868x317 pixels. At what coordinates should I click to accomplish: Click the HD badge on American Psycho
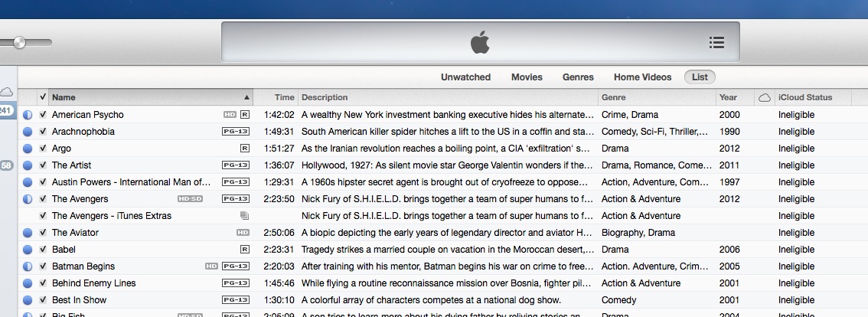click(230, 115)
